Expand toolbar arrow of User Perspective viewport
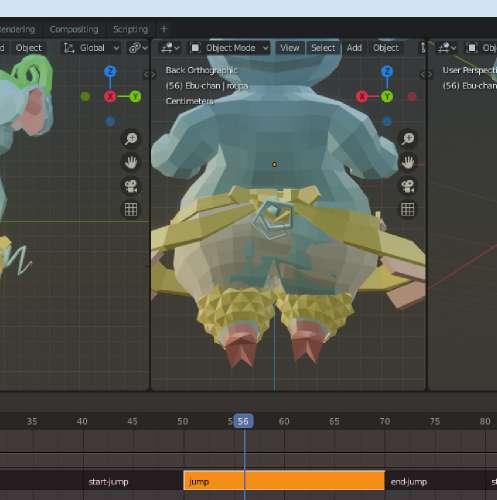Viewport: 497px width, 500px height. click(x=431, y=75)
